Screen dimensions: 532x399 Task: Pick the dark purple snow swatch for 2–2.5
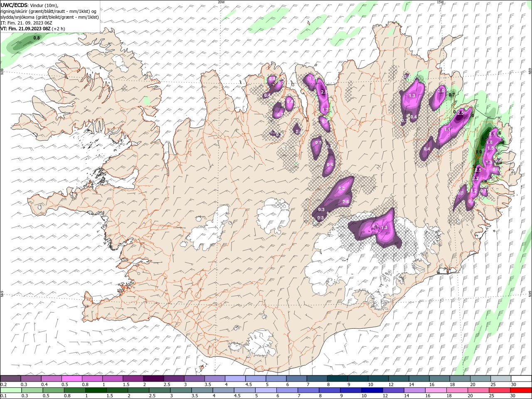click(x=153, y=378)
